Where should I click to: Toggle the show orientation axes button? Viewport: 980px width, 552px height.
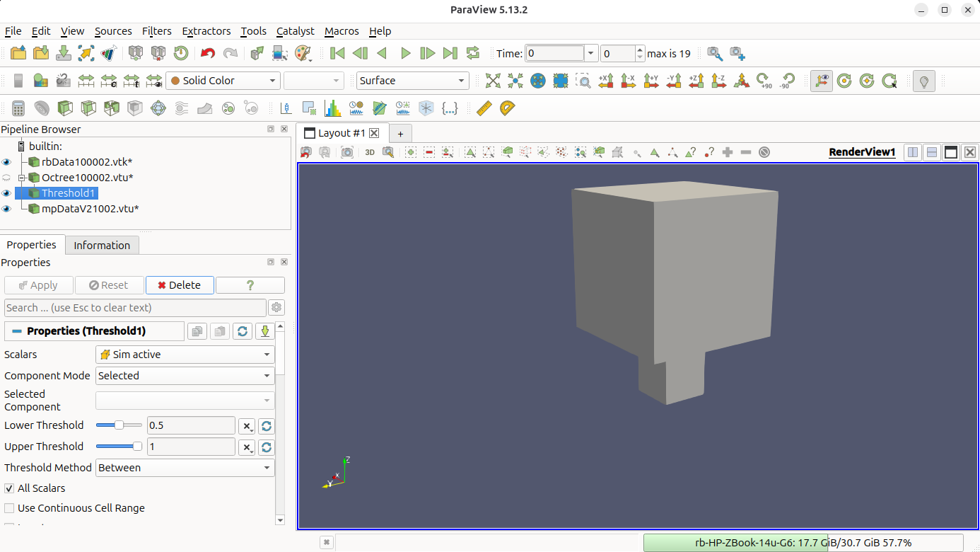click(820, 81)
